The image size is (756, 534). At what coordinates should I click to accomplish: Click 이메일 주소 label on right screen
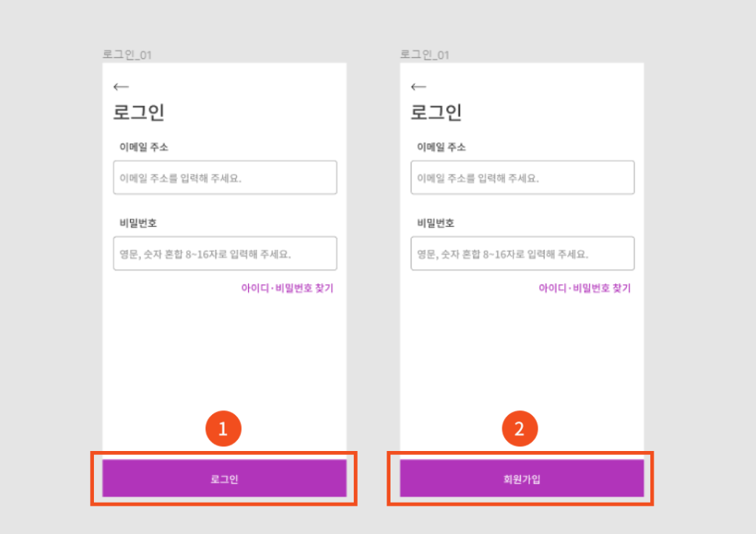441,147
